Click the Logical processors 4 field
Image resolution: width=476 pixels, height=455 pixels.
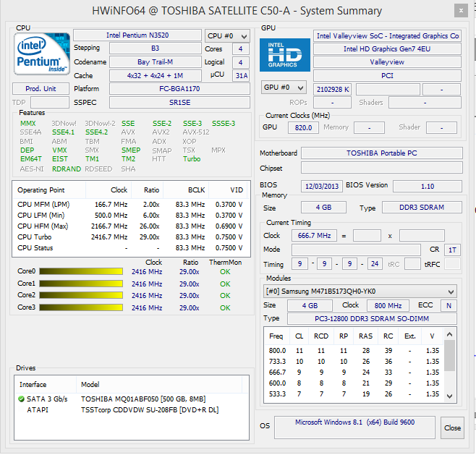click(241, 62)
